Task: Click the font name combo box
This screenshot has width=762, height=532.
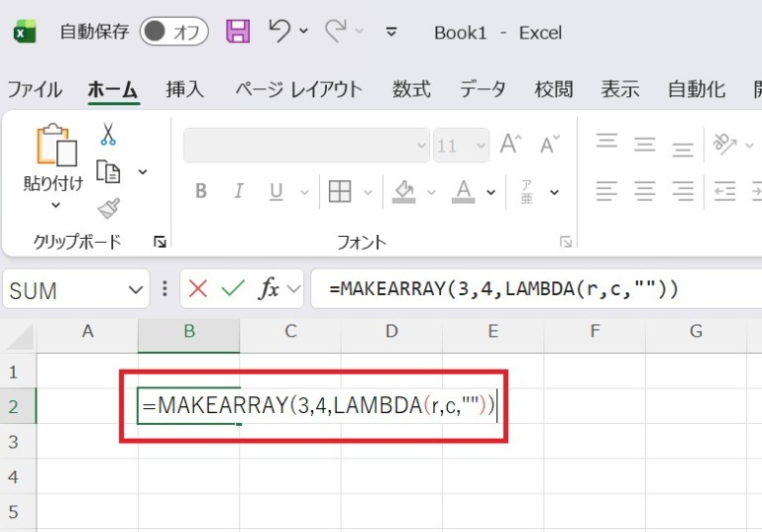Action: (306, 145)
